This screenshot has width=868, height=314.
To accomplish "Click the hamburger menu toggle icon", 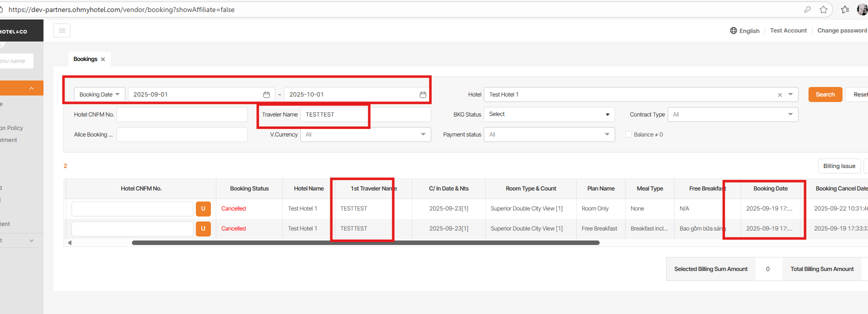I will click(x=62, y=30).
